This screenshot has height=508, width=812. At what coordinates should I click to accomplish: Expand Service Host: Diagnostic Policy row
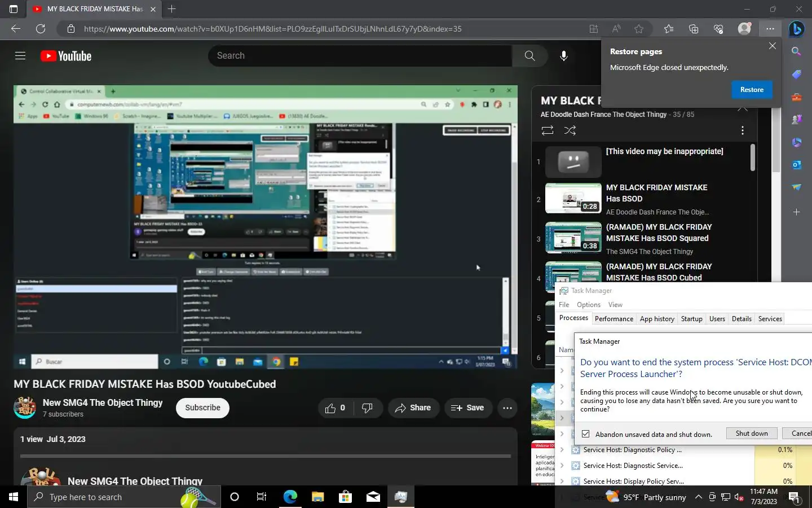[562, 450]
